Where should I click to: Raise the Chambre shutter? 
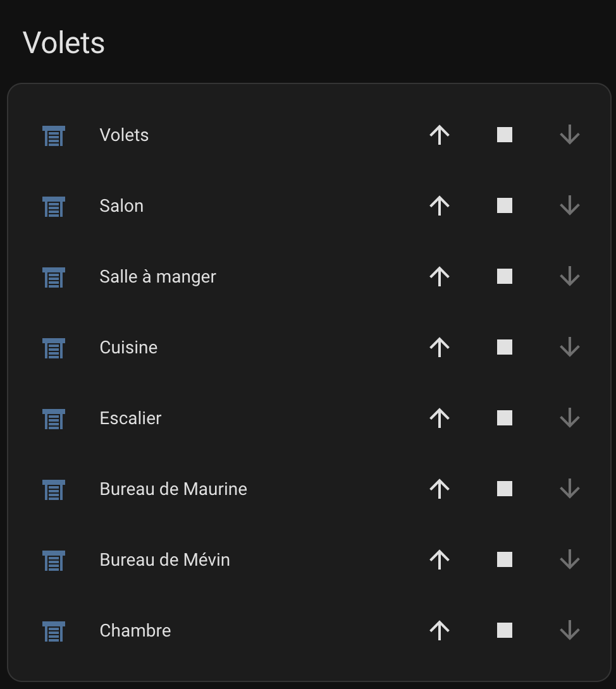(440, 630)
